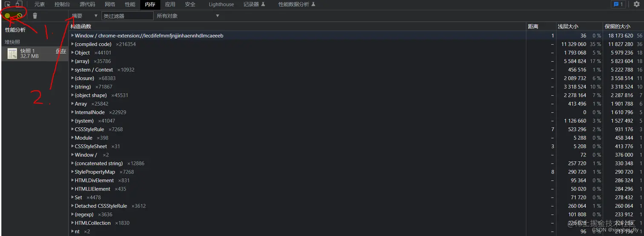Screen dimensions: 644x236
Task: Click retained size value 5 979 236
Action: click(x=623, y=53)
